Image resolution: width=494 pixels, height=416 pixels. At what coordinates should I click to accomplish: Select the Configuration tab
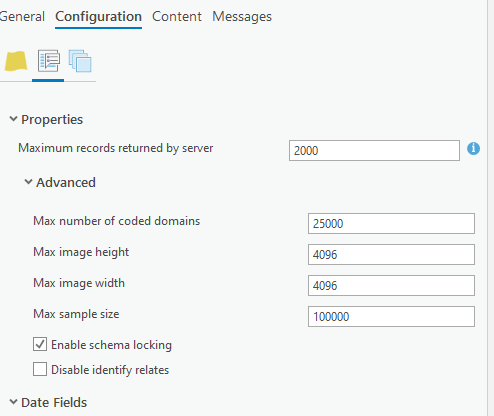98,16
